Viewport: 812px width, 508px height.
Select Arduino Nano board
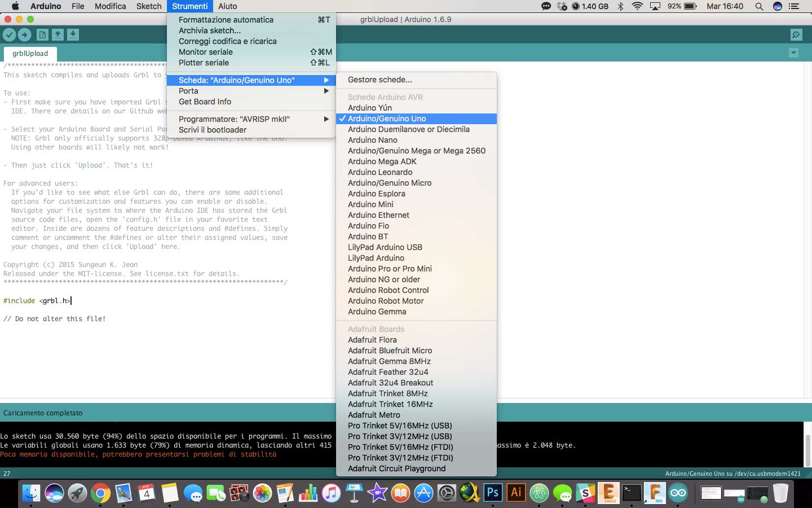(x=416, y=140)
